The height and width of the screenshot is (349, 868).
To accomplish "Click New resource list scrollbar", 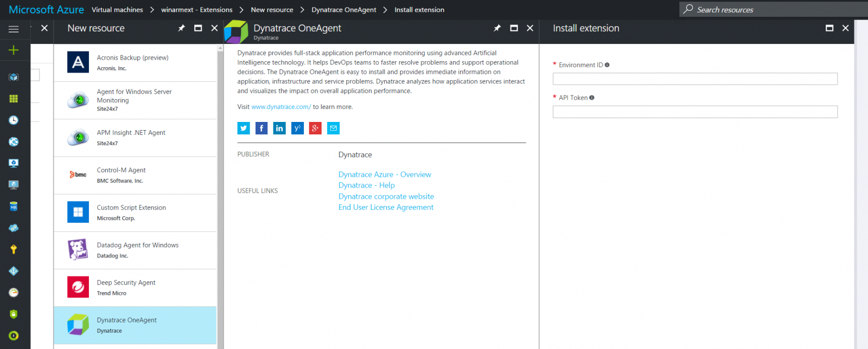I will 220,196.
